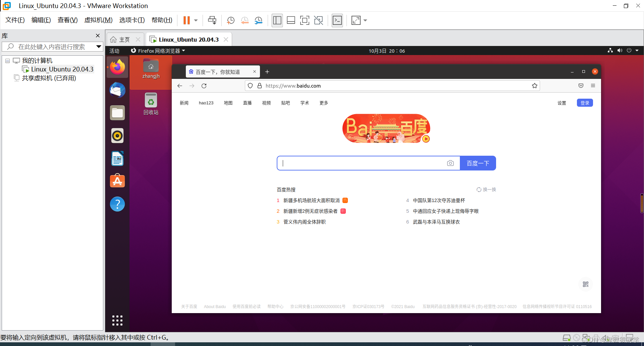The image size is (644, 346).
Task: Open the Firefox 网络浏览器 app menu
Action: [x=158, y=51]
